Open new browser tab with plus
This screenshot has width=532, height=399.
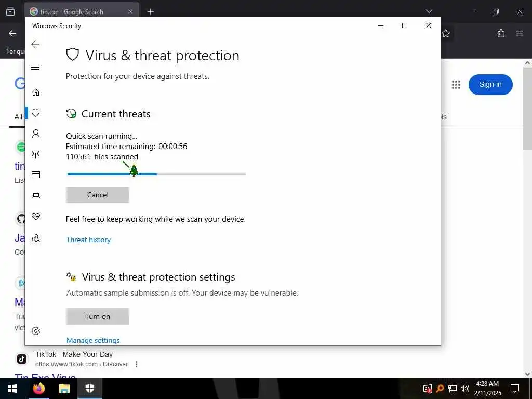coord(150,12)
